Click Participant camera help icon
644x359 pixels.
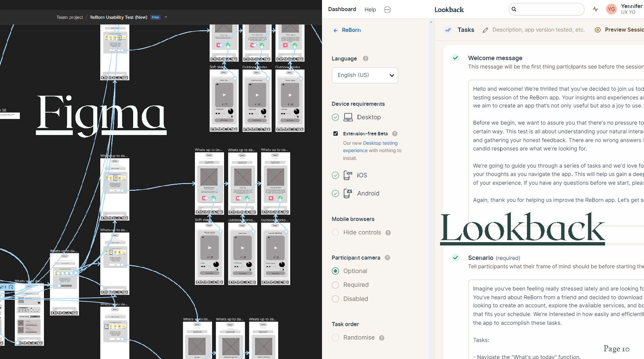pyautogui.click(x=387, y=258)
